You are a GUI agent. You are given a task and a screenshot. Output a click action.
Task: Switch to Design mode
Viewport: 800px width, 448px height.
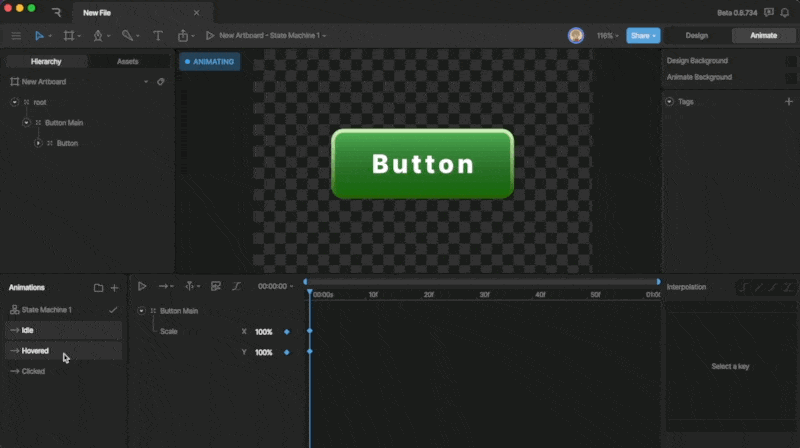[x=696, y=35]
